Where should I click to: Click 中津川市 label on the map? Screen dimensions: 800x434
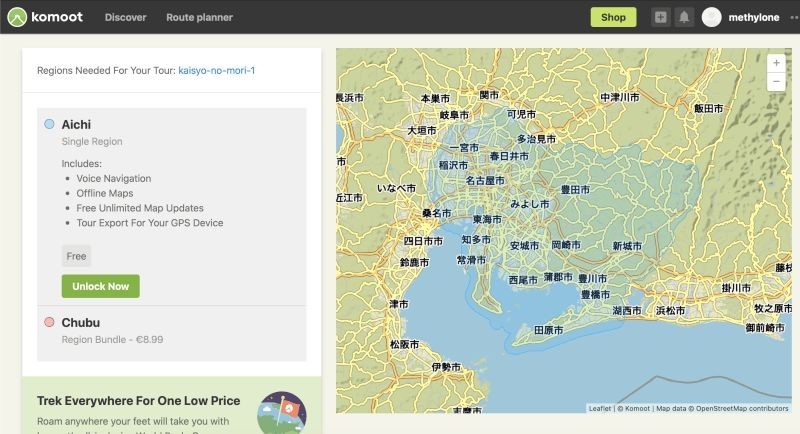[619, 97]
